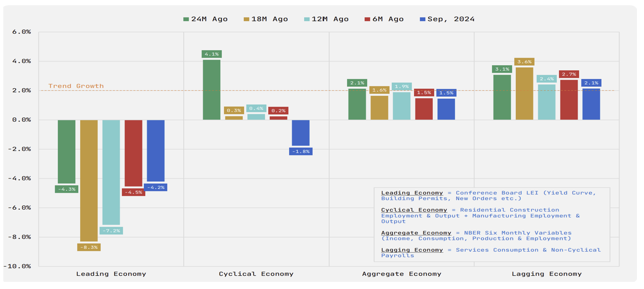
Task: Click the green 24M Ago legend swatch
Action: [x=186, y=19]
